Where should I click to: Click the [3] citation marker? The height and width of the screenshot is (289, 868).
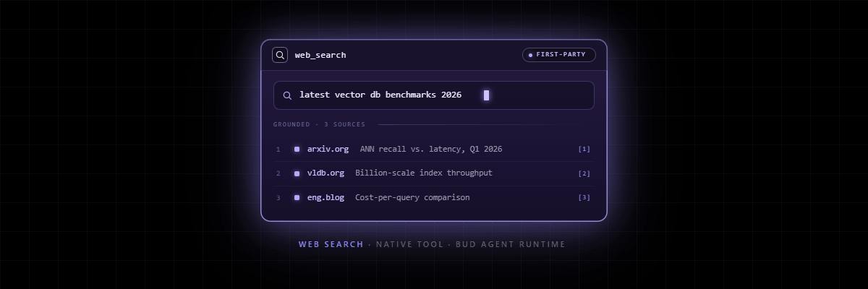[x=584, y=197]
